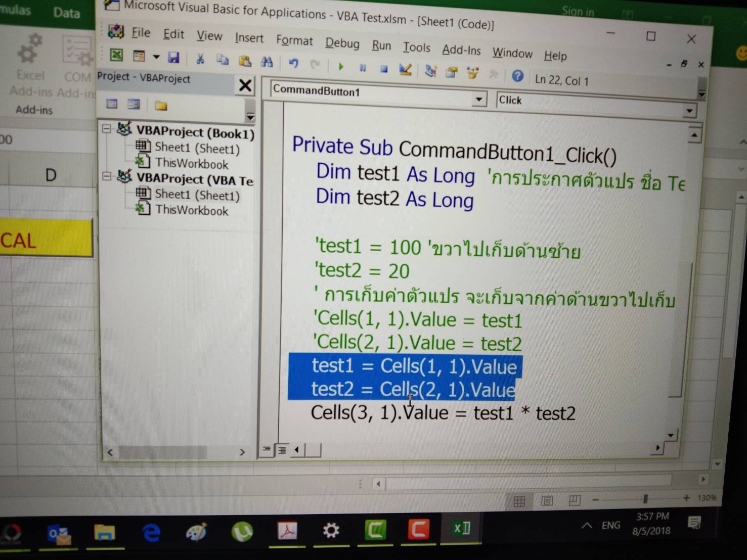
Task: Open the Debug menu
Action: (x=342, y=43)
